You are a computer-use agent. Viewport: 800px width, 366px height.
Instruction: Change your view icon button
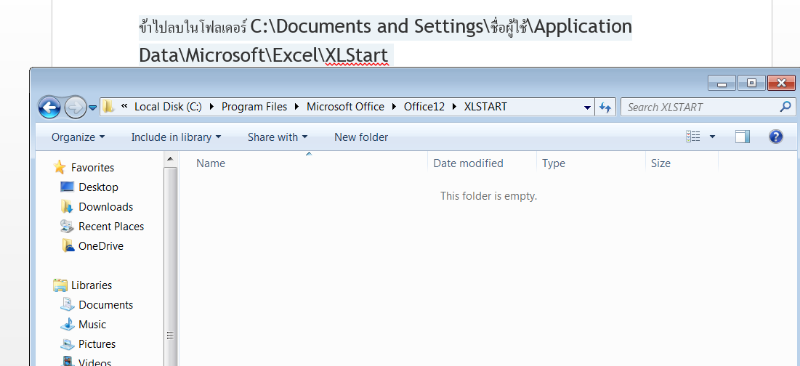tap(693, 136)
